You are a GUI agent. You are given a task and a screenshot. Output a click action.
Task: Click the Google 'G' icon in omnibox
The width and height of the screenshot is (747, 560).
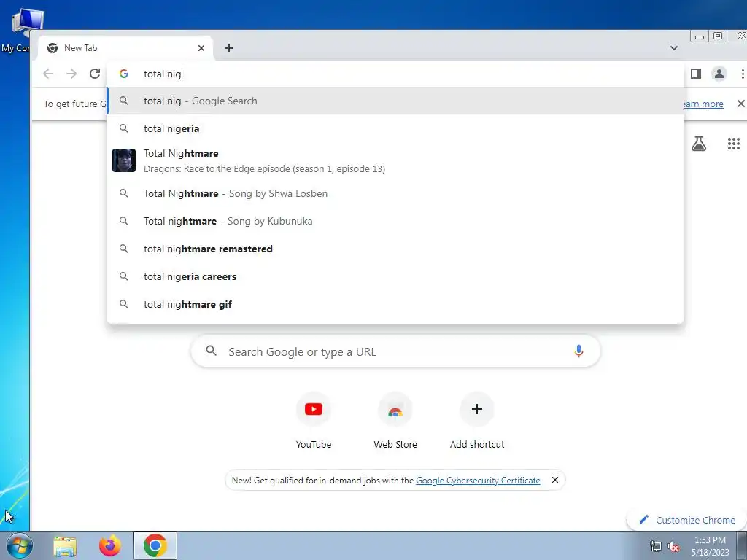(x=124, y=74)
